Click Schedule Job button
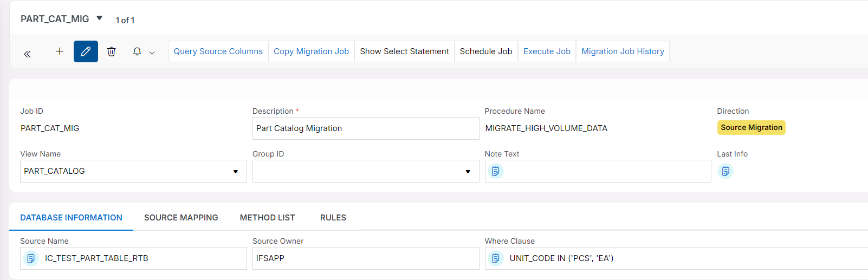Screen dimensions: 868x280 point(486,51)
